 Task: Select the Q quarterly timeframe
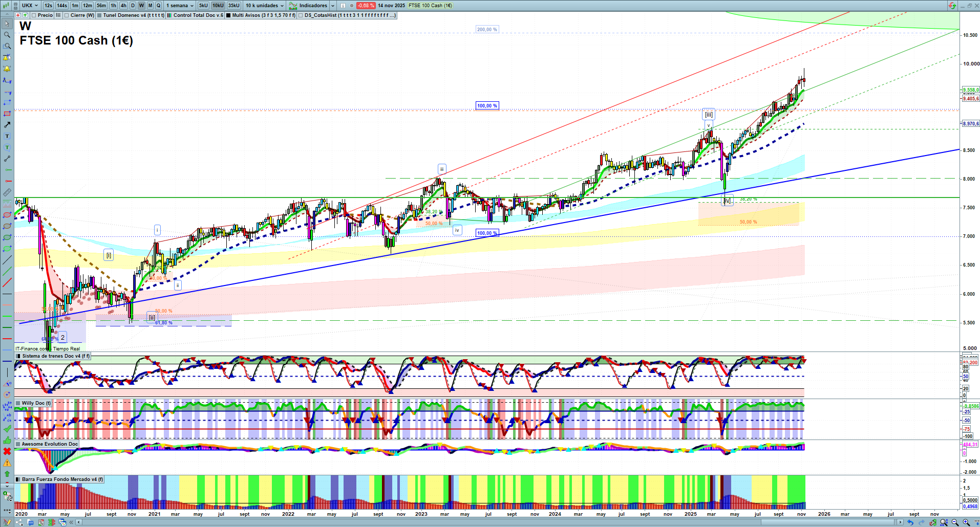[159, 6]
